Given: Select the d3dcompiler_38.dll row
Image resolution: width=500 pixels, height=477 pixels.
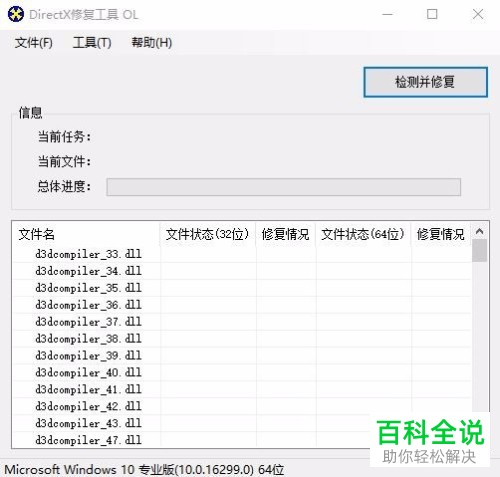Looking at the screenshot, I should [242, 339].
